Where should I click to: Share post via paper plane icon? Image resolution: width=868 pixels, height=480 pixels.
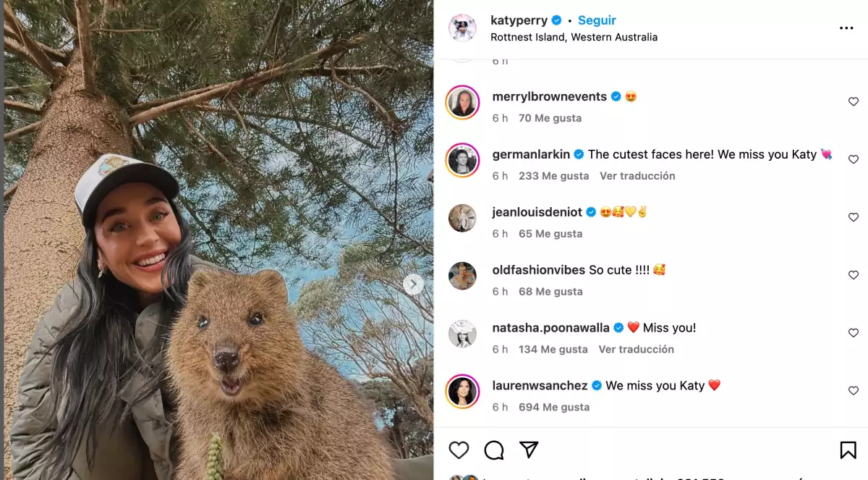click(x=529, y=450)
